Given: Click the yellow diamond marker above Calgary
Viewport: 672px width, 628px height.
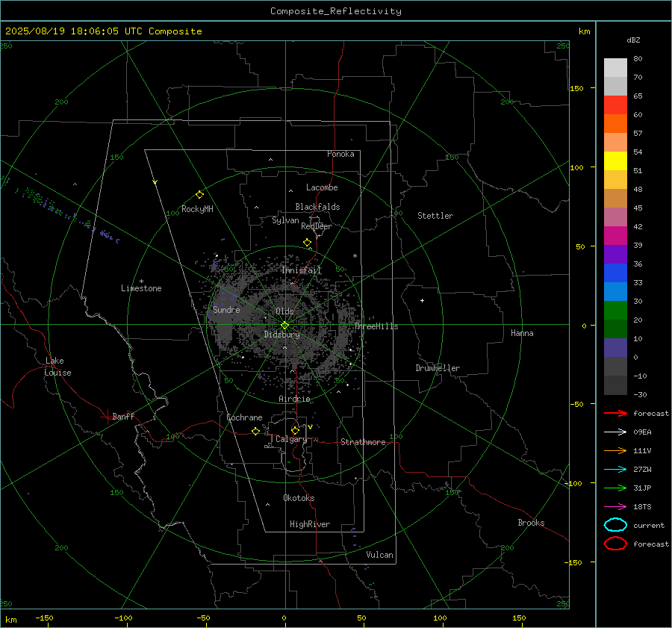Looking at the screenshot, I should coord(295,430).
